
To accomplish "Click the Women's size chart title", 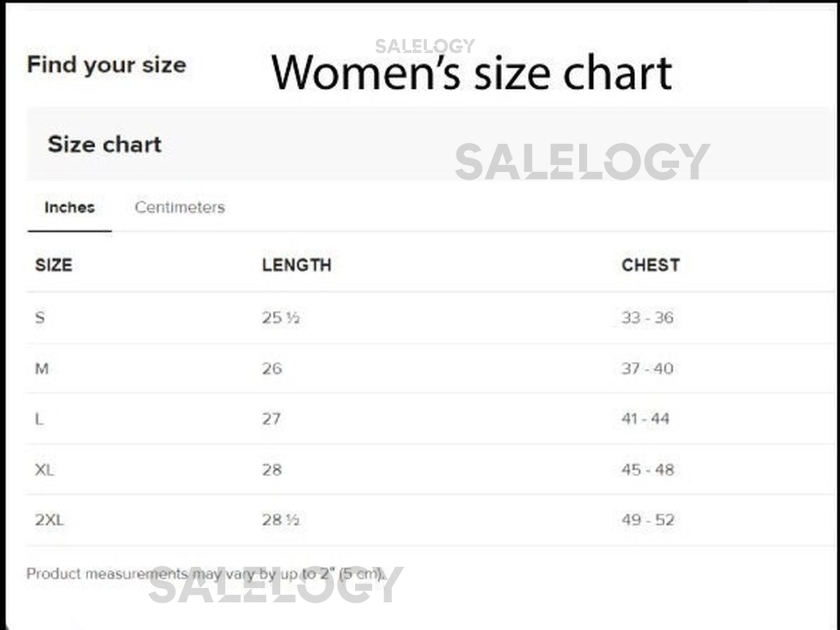I will [x=471, y=73].
